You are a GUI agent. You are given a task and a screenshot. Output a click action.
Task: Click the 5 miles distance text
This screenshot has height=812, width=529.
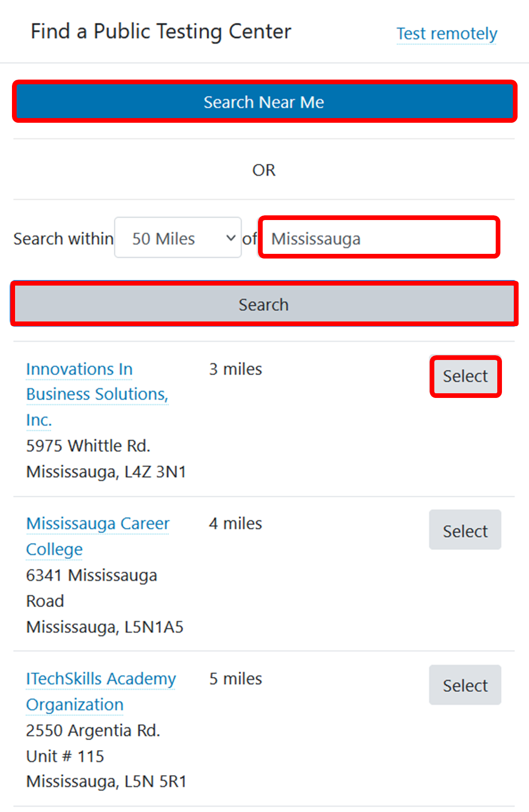[x=235, y=679]
